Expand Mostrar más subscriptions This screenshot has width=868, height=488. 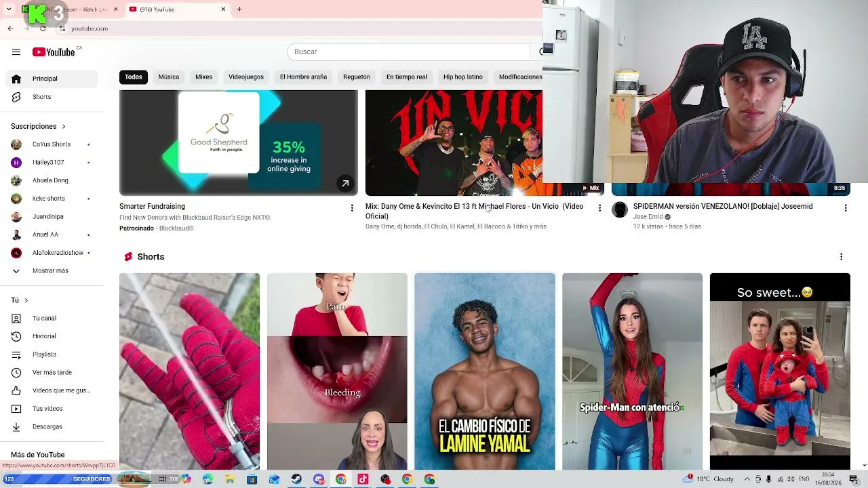52,271
